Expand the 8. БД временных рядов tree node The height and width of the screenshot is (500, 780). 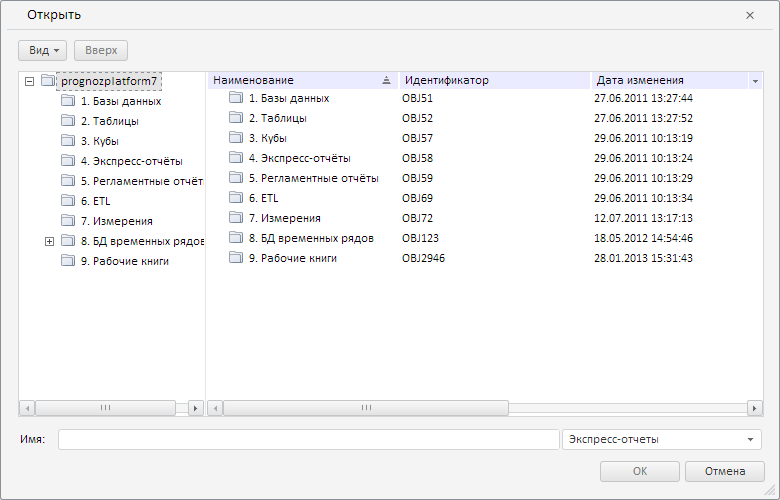[49, 241]
